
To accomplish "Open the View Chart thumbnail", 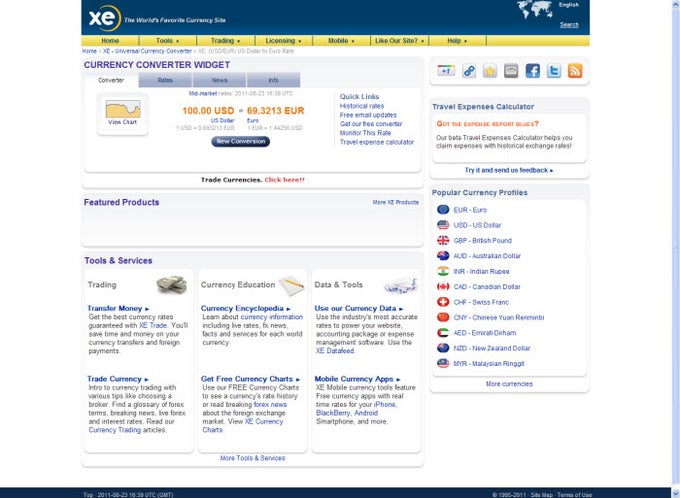I will tap(123, 113).
